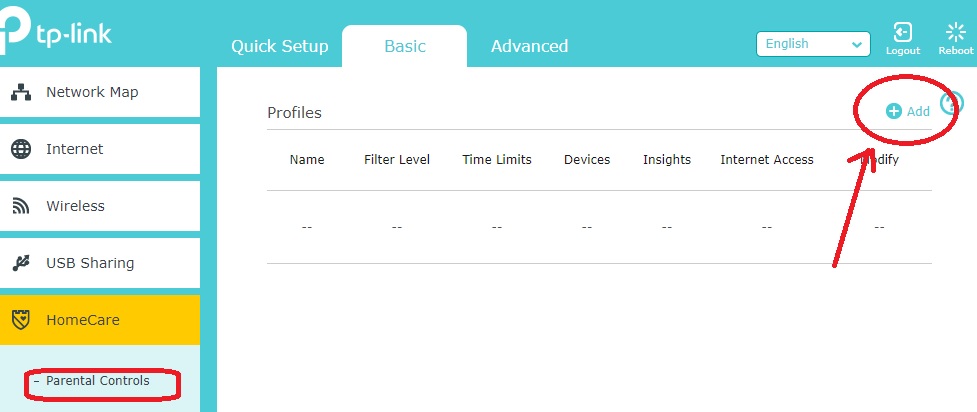Click the Time Limits column header
This screenshot has height=412, width=977.
click(496, 160)
